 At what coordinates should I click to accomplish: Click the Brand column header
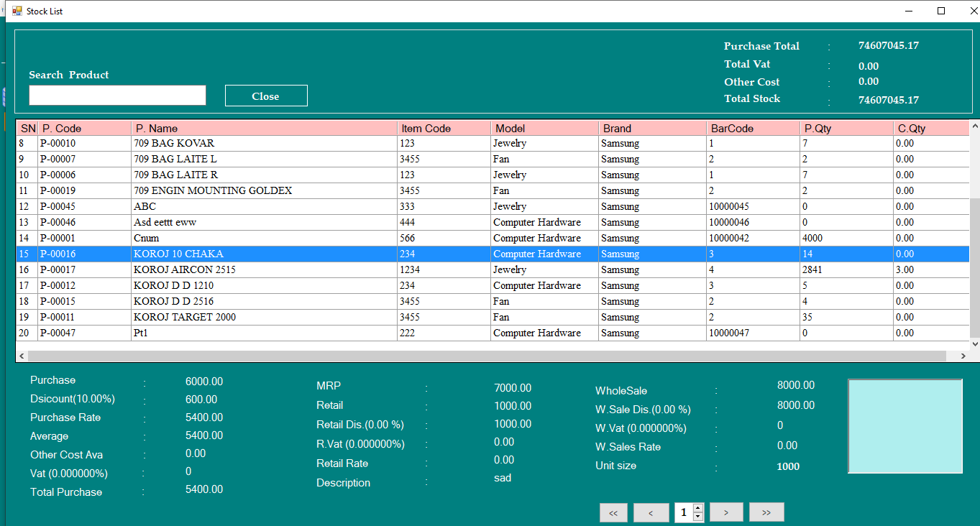651,127
